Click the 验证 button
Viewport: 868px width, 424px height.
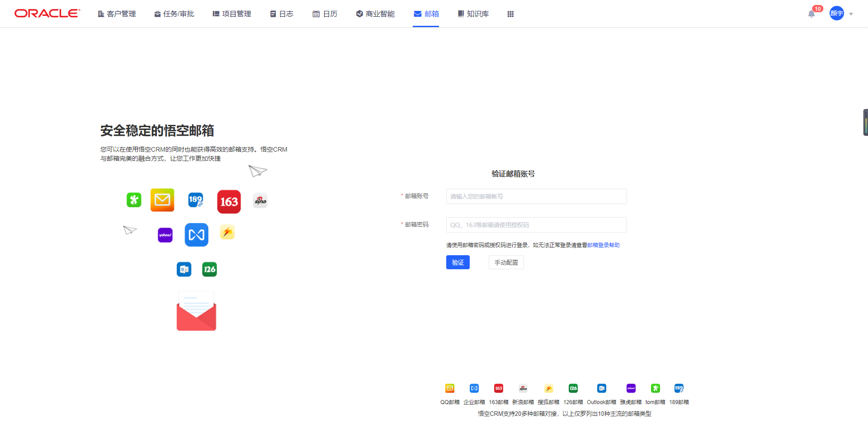(458, 262)
